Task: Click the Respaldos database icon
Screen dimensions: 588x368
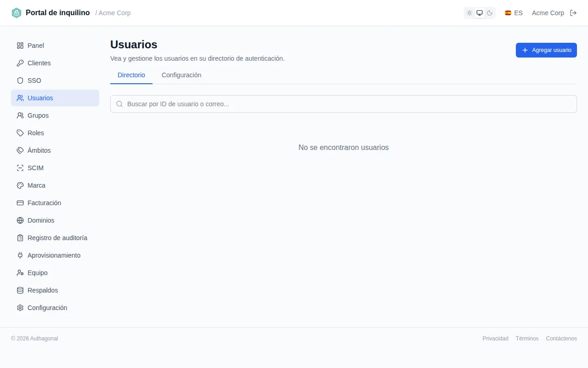Action: point(20,290)
